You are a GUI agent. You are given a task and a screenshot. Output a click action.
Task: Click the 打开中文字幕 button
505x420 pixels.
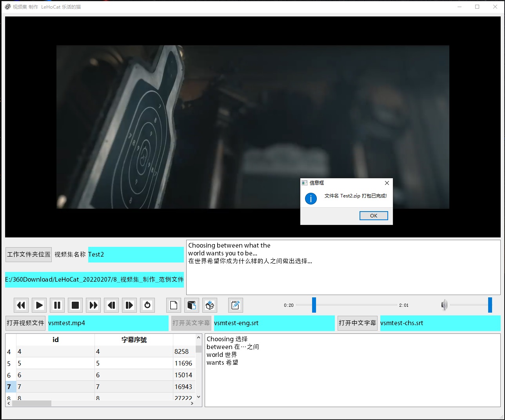click(357, 323)
